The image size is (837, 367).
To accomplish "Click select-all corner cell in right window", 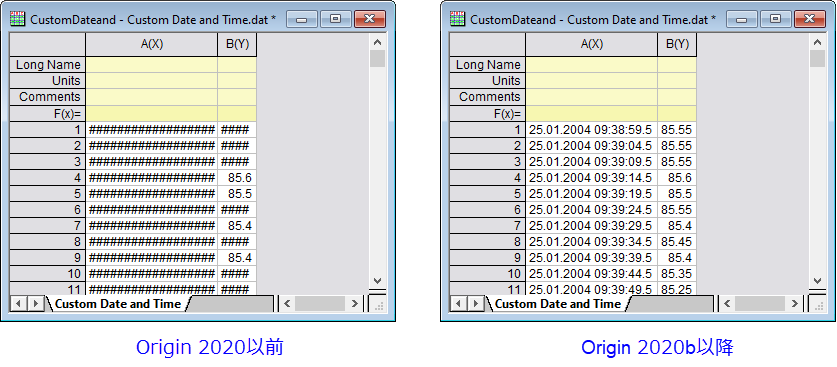I will coord(487,45).
